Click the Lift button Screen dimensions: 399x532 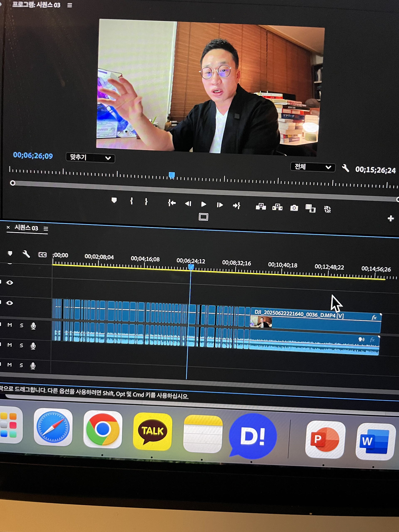pos(261,206)
